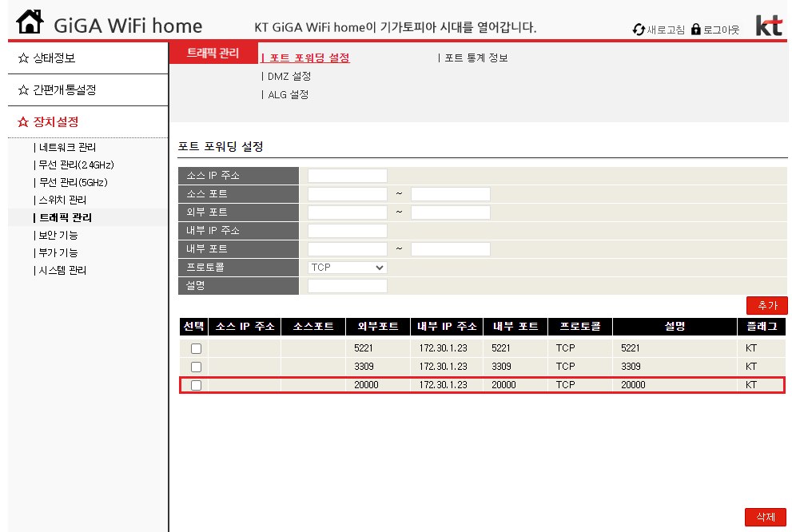Click 선택 column header
792x532 pixels.
[x=194, y=327]
